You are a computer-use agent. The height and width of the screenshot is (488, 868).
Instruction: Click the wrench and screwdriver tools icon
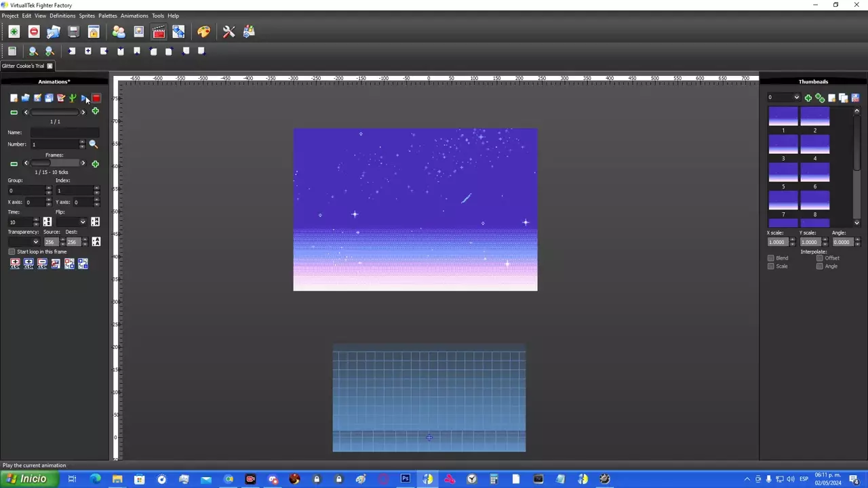click(229, 32)
